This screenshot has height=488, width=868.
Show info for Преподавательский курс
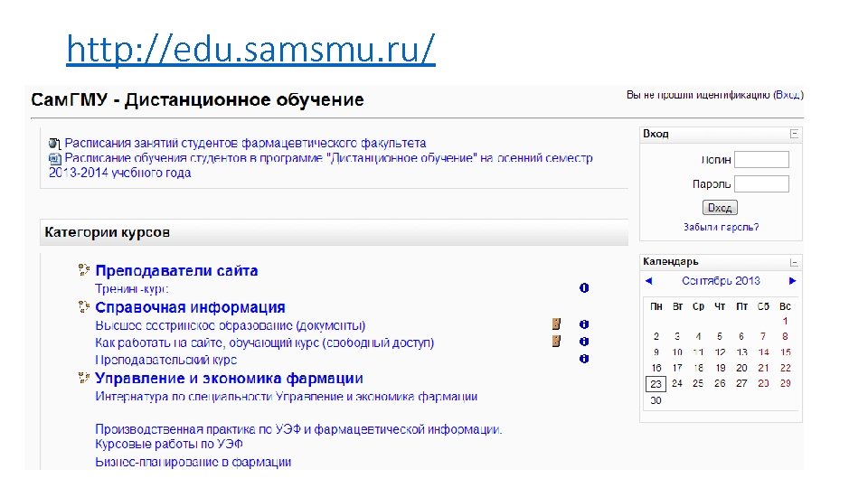pos(583,359)
